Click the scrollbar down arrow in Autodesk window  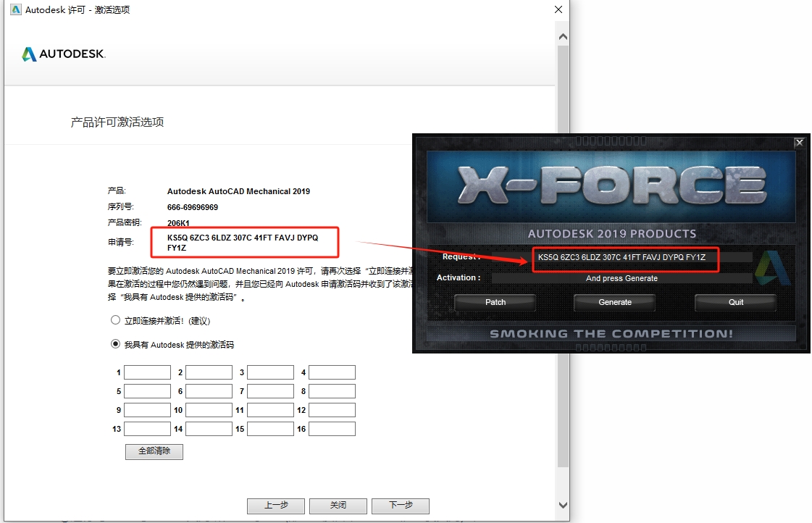(x=563, y=505)
